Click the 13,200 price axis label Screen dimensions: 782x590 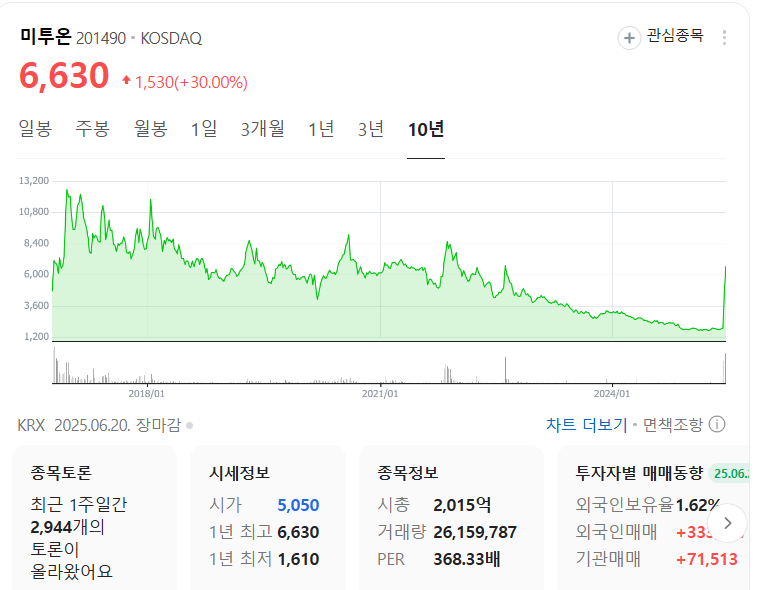point(34,181)
